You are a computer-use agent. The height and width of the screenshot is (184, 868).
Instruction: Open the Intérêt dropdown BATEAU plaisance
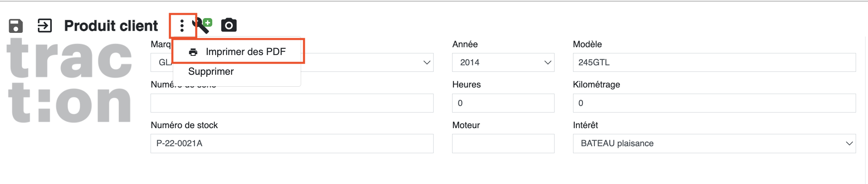click(x=714, y=143)
